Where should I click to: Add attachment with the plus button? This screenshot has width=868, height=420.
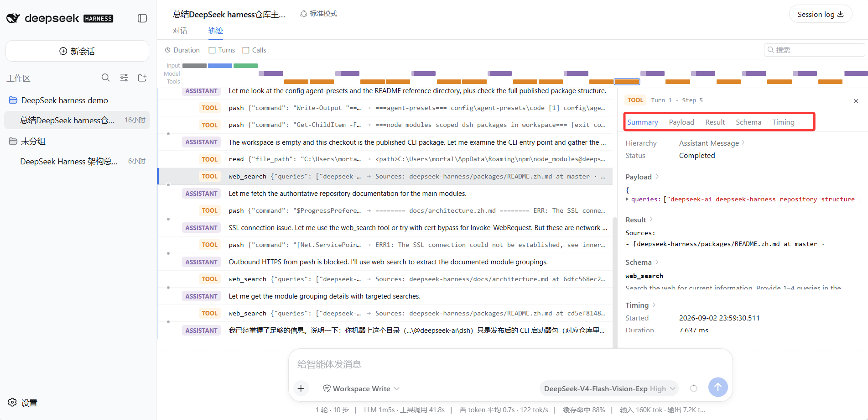click(301, 388)
